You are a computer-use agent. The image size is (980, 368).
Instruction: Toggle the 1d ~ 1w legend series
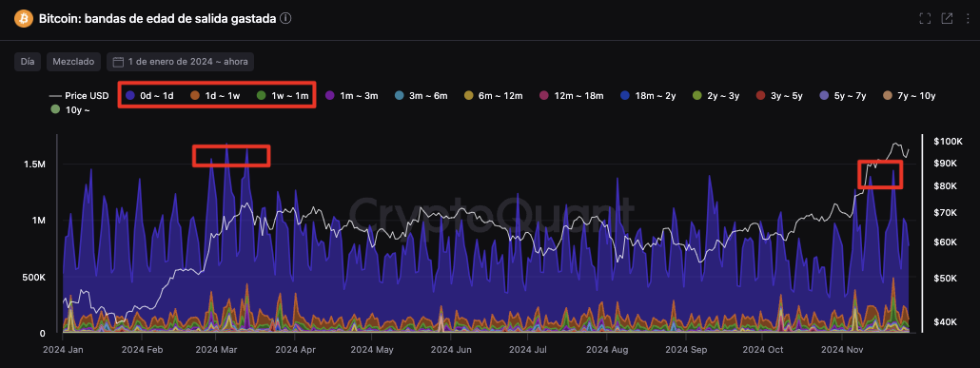(216, 96)
